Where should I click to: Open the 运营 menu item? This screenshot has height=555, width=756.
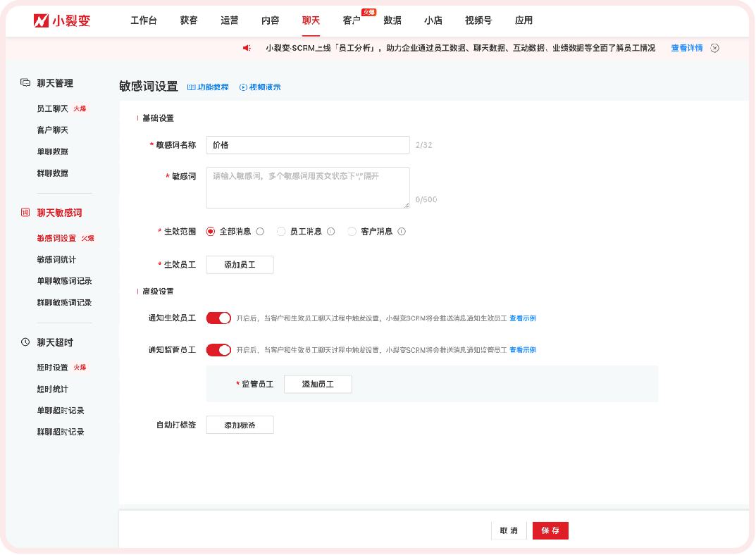coord(229,20)
